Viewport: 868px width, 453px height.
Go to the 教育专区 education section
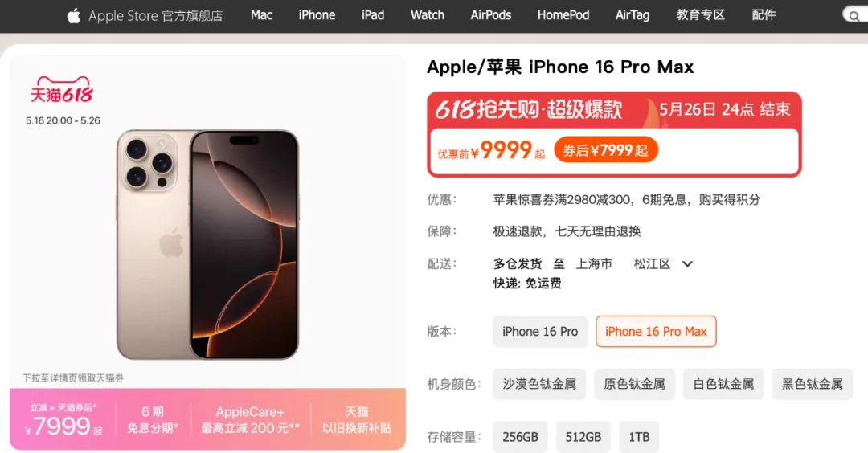click(x=700, y=15)
